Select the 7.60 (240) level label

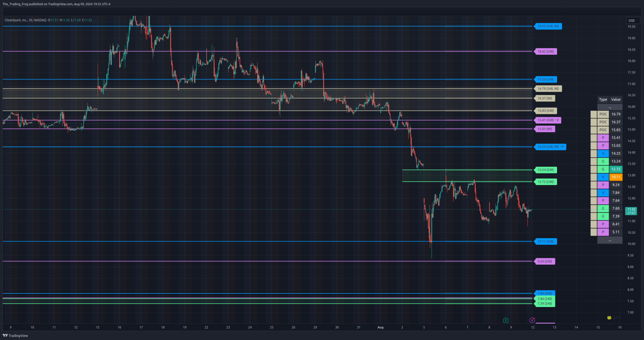point(545,299)
